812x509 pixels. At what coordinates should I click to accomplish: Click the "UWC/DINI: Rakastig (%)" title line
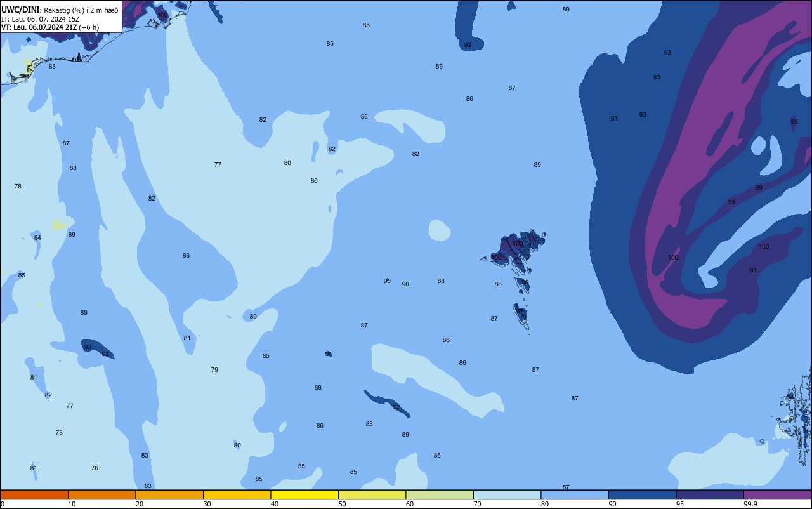[60, 10]
